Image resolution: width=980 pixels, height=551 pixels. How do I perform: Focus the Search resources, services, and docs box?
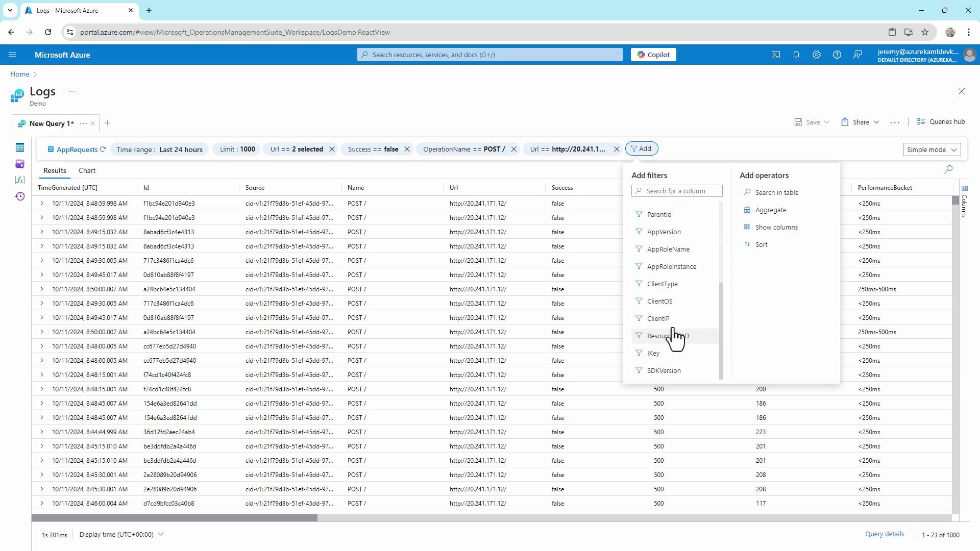point(490,55)
